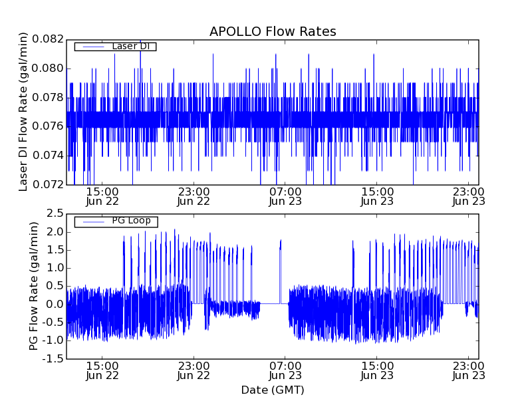Click the "APOLLO Flow Rates" chart title

[x=273, y=31]
